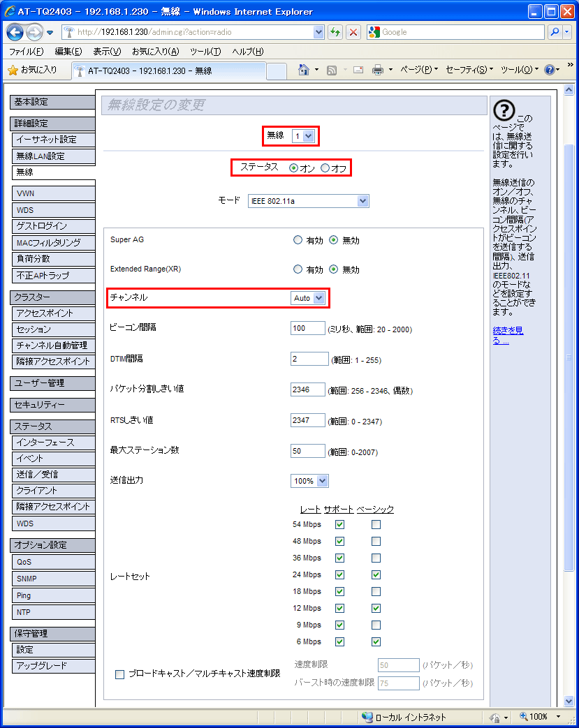Enable Super AG 有効 radio
This screenshot has width=579, height=728.
click(298, 240)
